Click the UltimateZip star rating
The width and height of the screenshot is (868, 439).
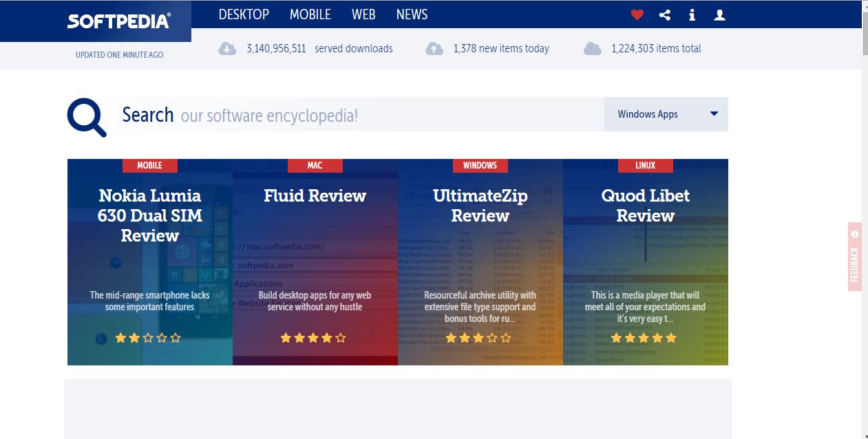pos(478,338)
